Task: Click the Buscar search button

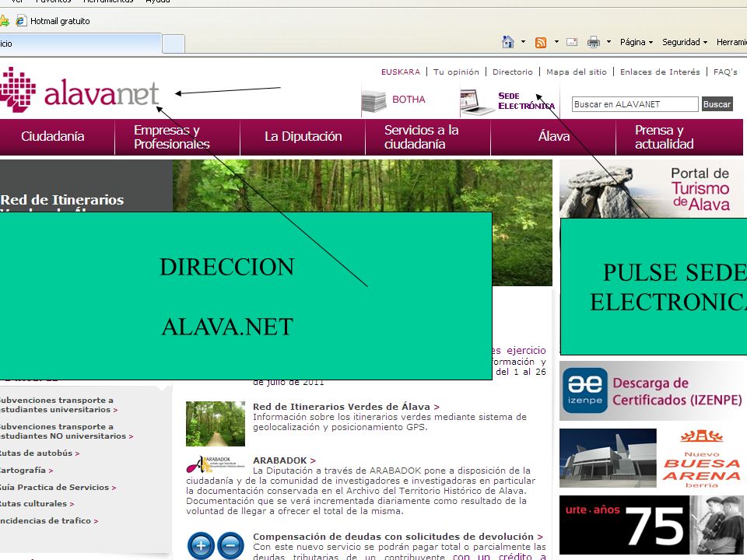Action: 717,104
